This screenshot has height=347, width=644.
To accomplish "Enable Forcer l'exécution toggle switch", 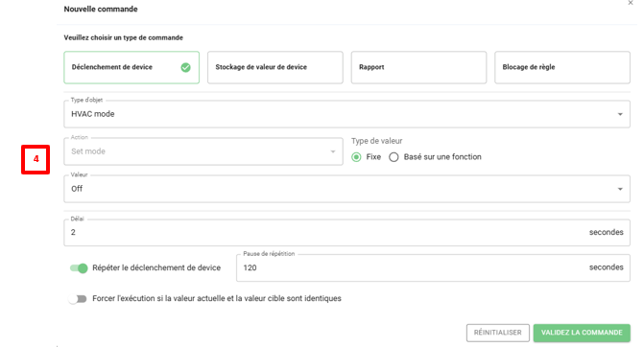I will tap(78, 299).
